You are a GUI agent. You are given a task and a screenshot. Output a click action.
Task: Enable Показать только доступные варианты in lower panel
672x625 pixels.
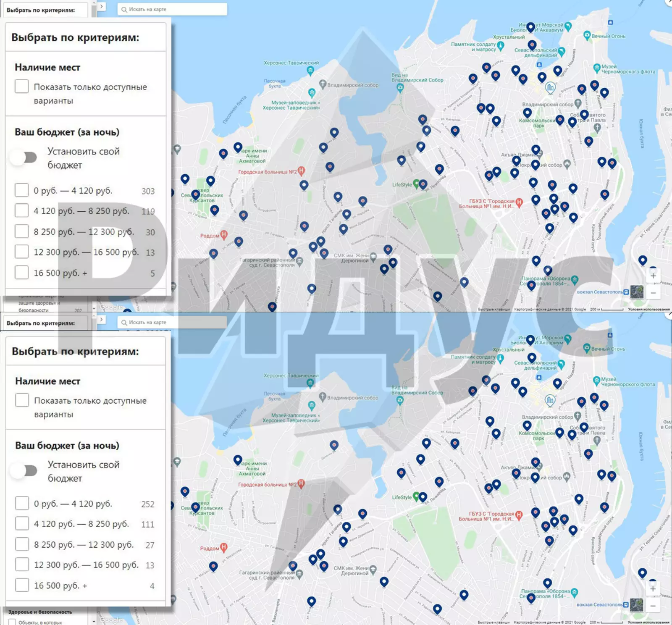(22, 400)
